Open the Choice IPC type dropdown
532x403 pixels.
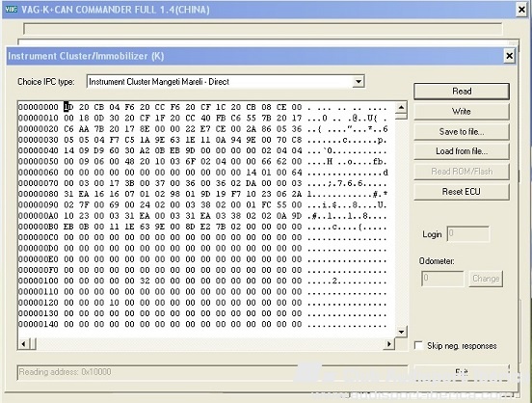click(x=359, y=82)
